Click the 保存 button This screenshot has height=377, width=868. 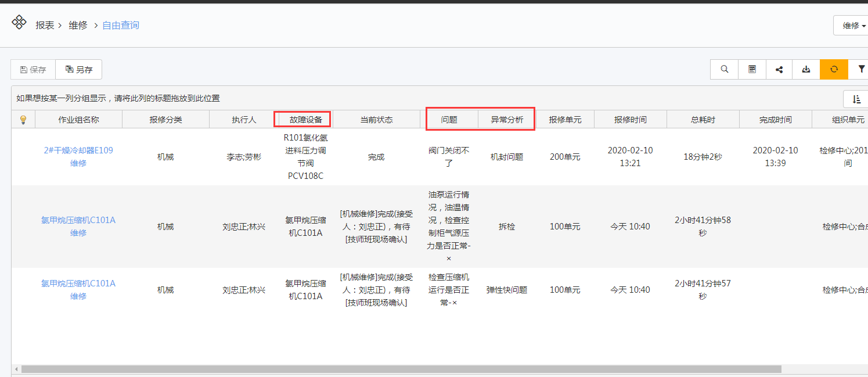(33, 70)
